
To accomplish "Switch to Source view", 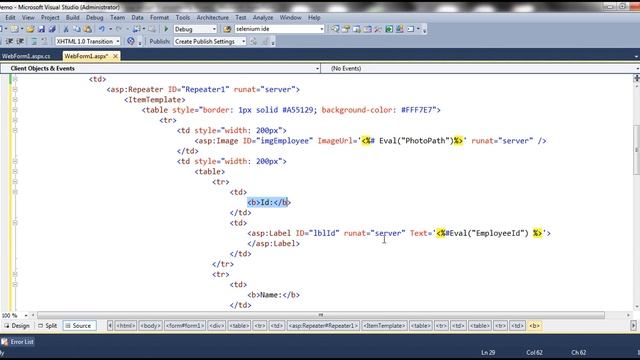I will [x=79, y=326].
